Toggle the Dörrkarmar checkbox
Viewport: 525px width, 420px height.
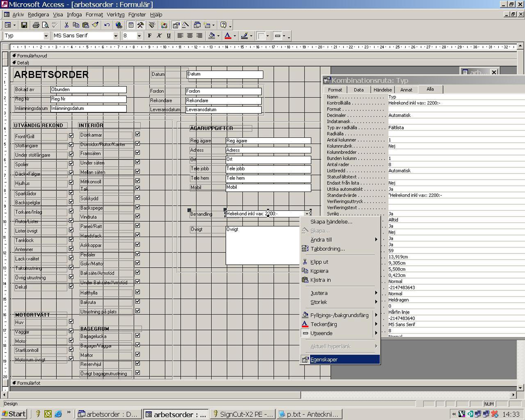point(137,134)
